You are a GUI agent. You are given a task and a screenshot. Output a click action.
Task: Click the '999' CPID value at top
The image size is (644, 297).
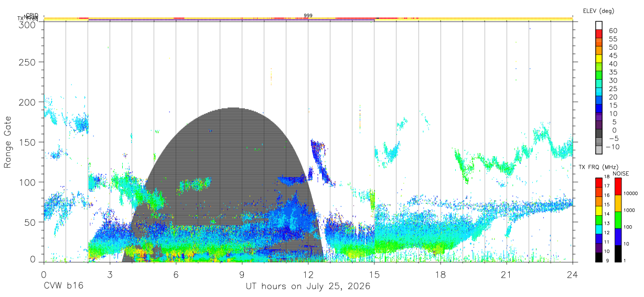point(308,16)
